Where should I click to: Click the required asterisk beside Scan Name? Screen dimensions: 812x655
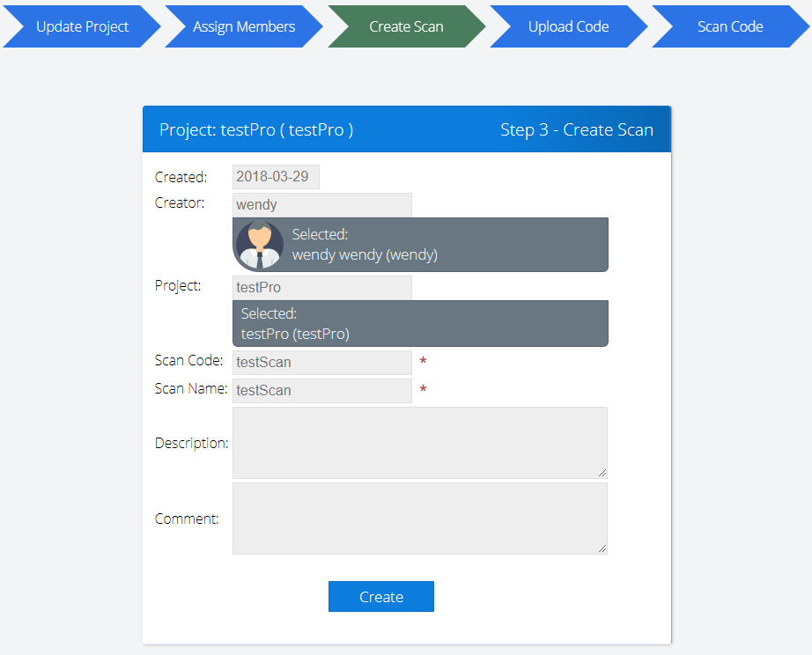[x=423, y=389]
